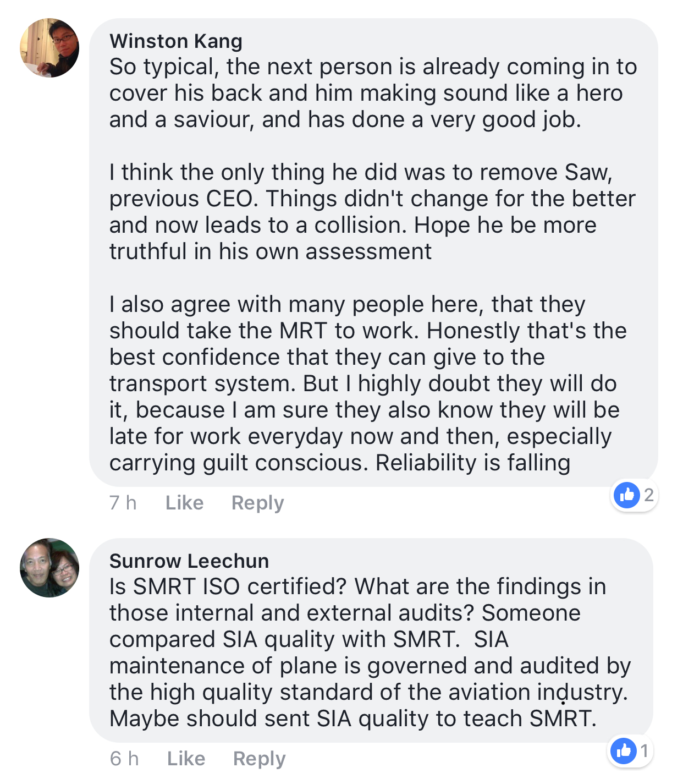Click the Winston Kang name link
683x784 pixels.
tap(175, 41)
